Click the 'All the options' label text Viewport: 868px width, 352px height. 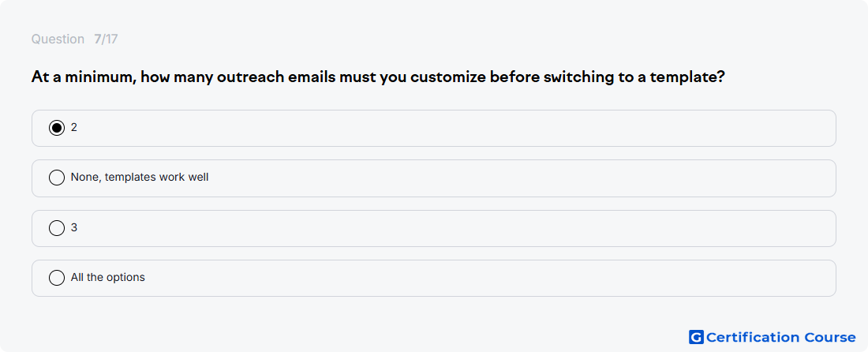tap(108, 278)
